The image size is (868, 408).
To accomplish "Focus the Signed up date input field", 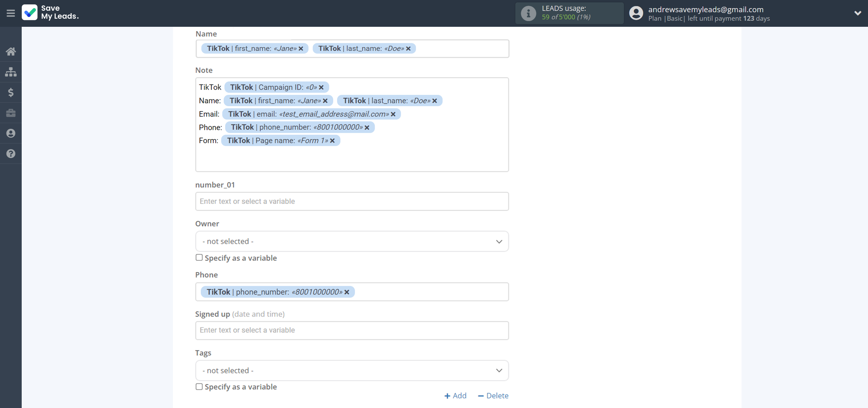I will [x=352, y=330].
